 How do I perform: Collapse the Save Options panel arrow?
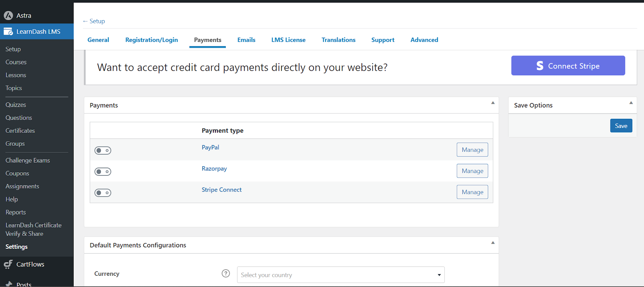point(631,103)
